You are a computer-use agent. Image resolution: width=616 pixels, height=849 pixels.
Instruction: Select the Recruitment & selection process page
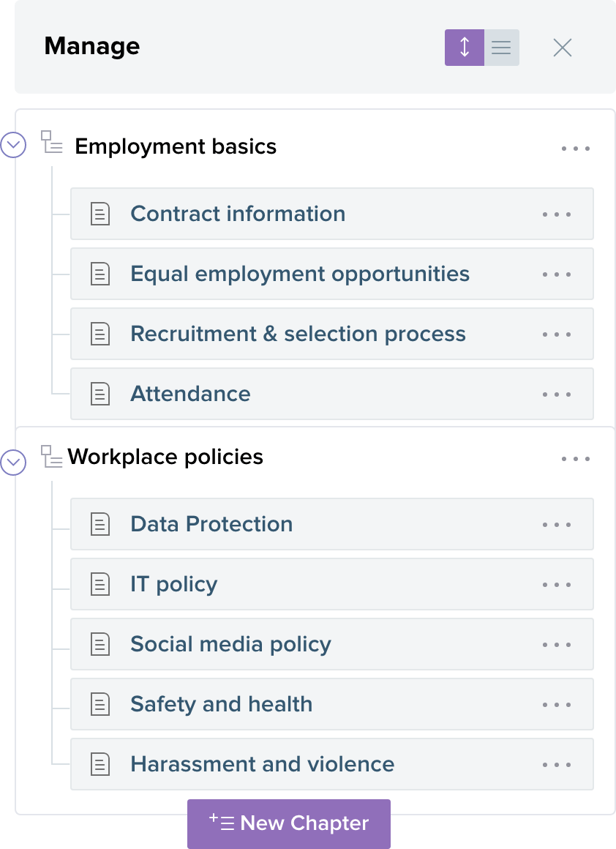pyautogui.click(x=298, y=334)
